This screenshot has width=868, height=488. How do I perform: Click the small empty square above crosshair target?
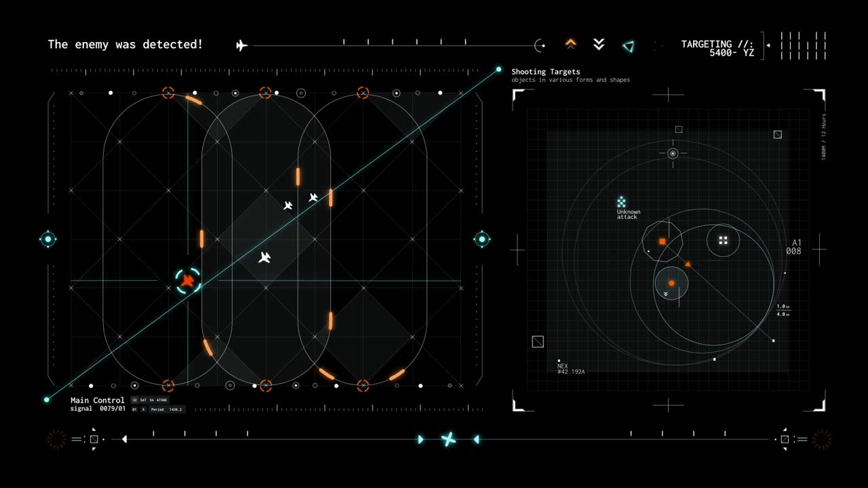679,129
